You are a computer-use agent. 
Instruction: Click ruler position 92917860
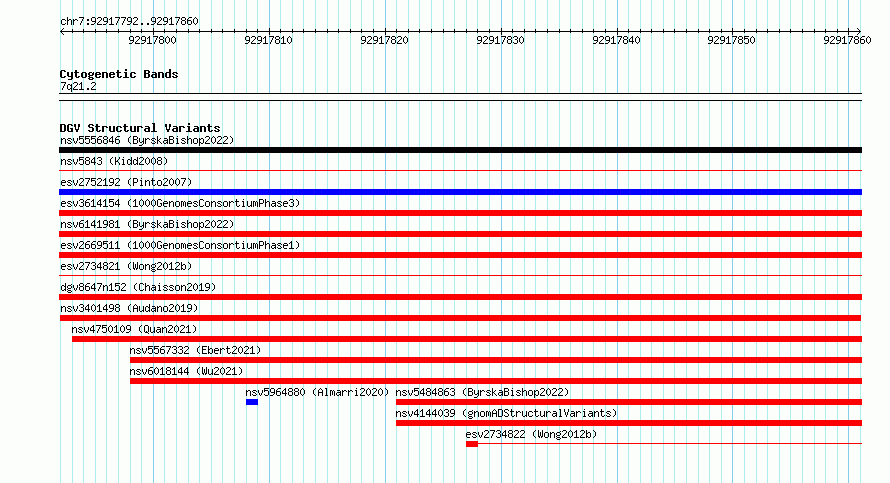tap(847, 40)
